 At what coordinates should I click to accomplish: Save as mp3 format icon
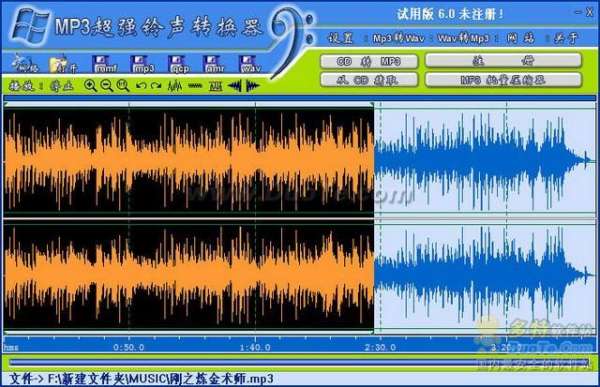point(143,64)
